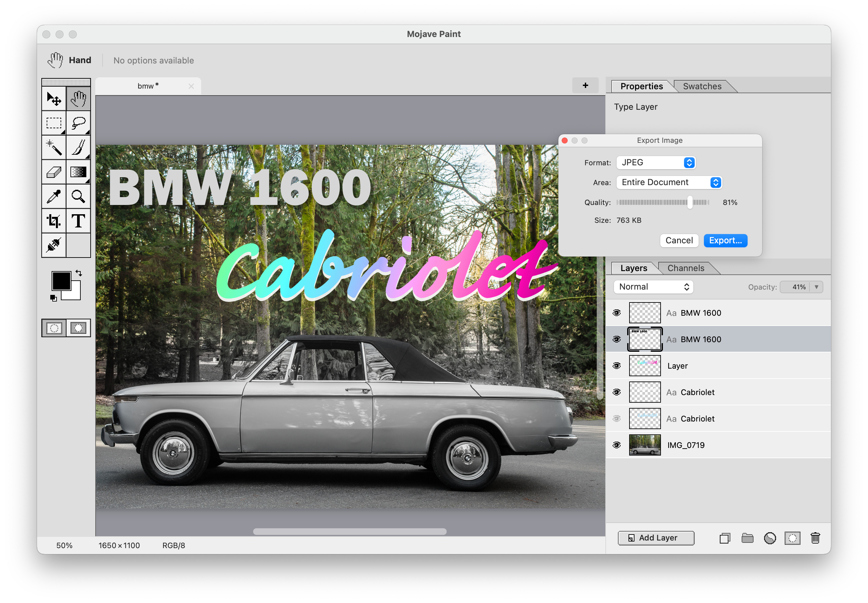Switch to quick mask mode icon

[x=78, y=328]
